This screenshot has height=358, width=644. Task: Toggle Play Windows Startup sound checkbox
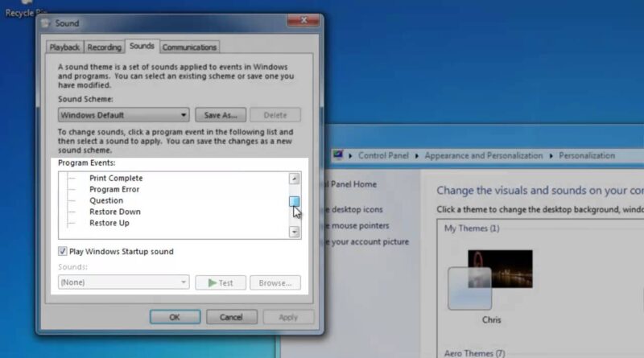click(x=63, y=251)
